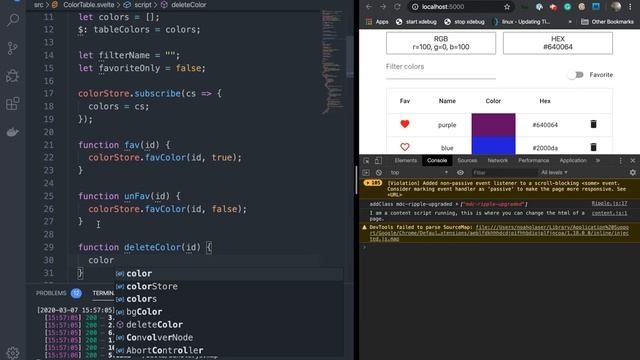Focus the console Filter field

[504, 173]
